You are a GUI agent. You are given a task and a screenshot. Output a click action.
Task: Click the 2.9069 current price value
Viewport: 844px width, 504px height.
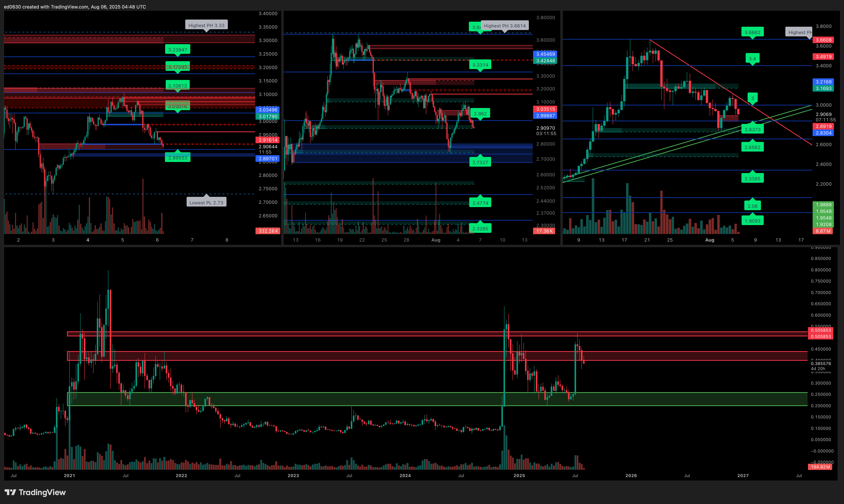pos(824,114)
